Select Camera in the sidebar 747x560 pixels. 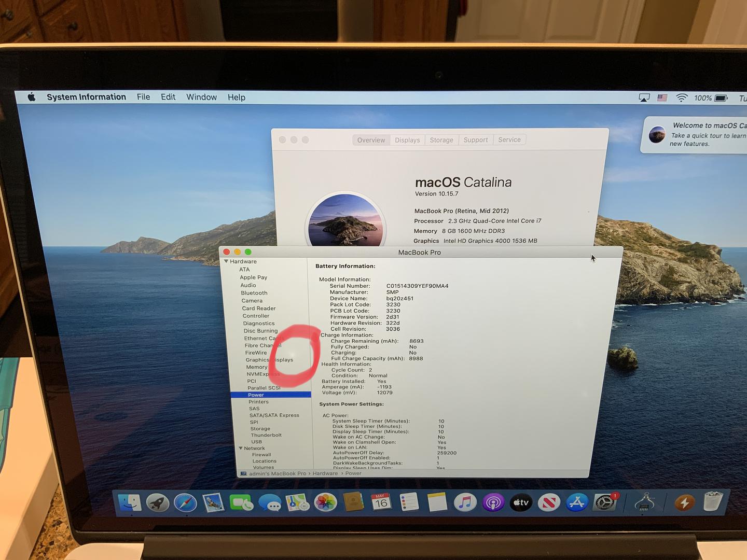252,301
